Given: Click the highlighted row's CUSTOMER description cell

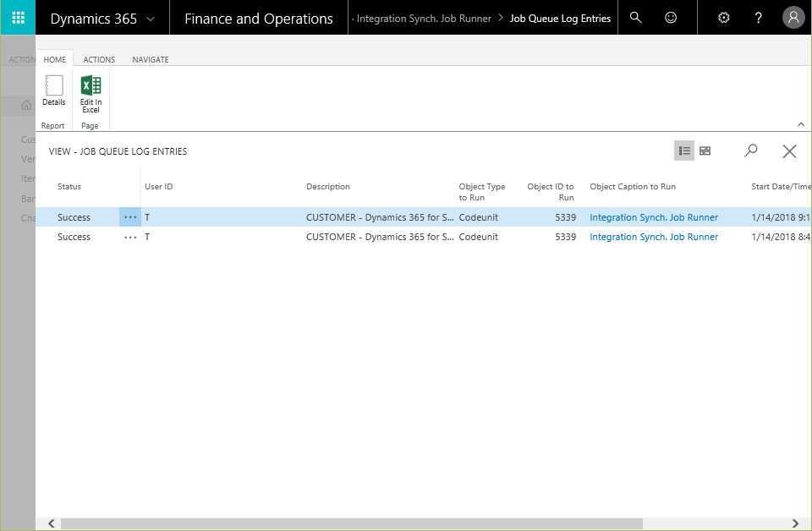Looking at the screenshot, I should [380, 217].
